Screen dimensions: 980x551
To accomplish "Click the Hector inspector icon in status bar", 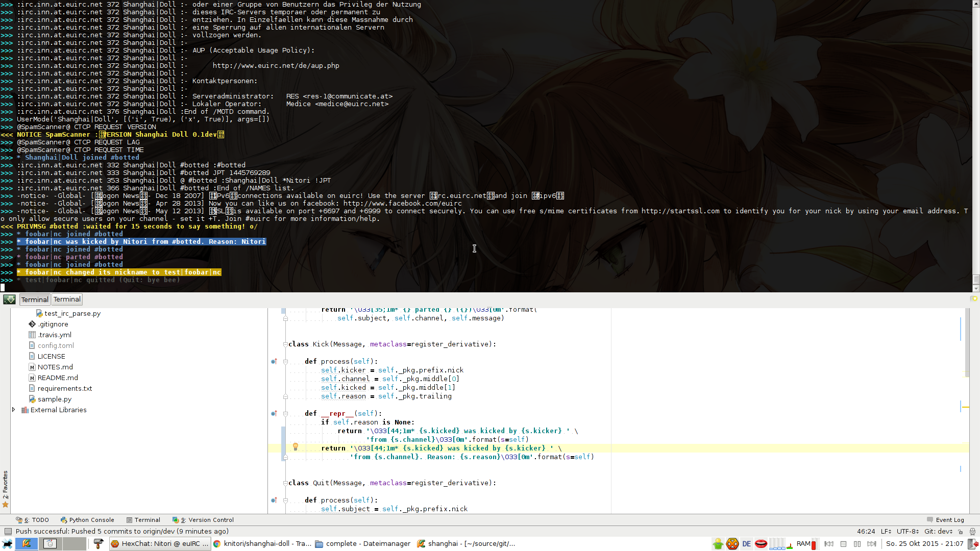I will (972, 531).
